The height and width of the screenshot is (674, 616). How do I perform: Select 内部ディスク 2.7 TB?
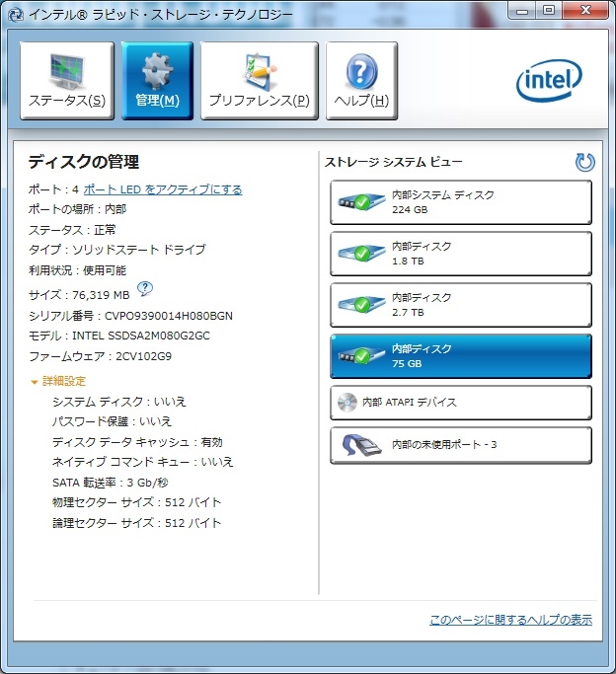(x=461, y=305)
